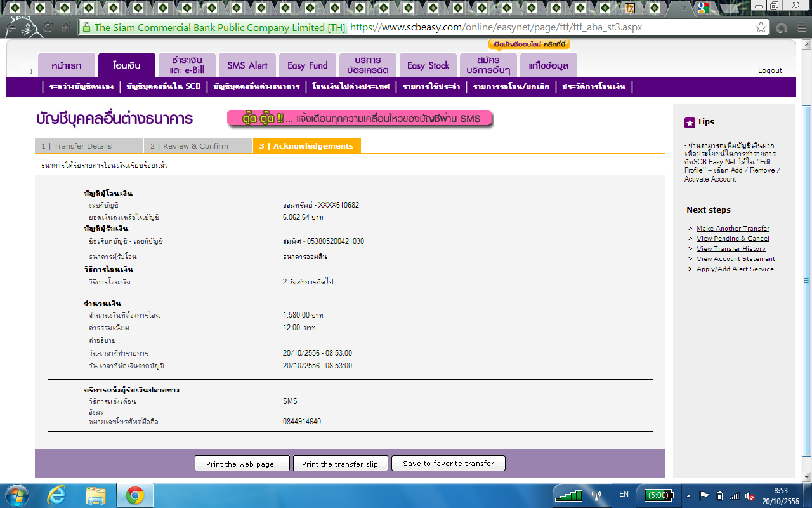Image resolution: width=812 pixels, height=508 pixels.
Task: Open the หน้าแรก tab
Action: click(x=66, y=65)
